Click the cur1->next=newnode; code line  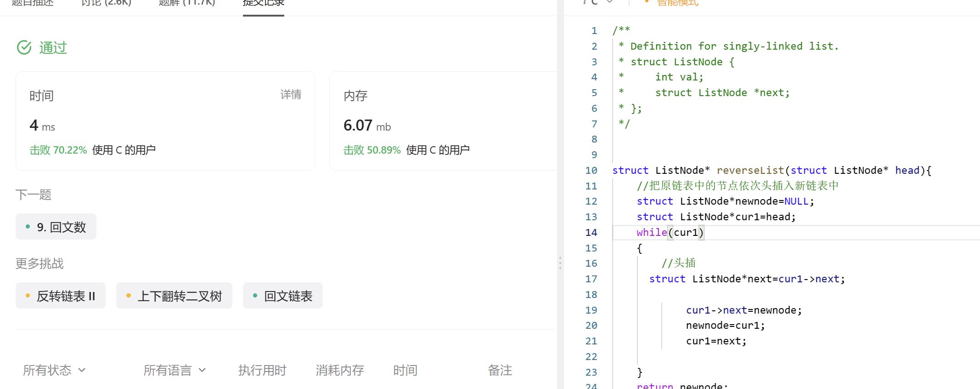tap(744, 310)
